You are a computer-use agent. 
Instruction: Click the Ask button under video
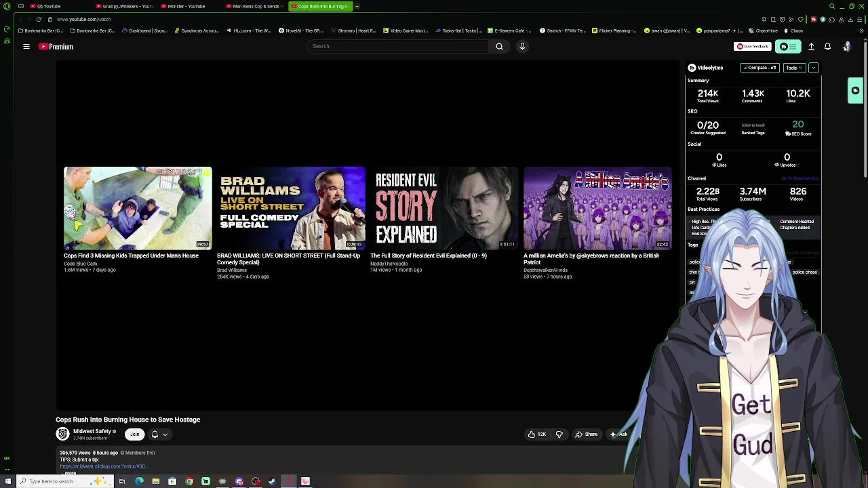tap(619, 434)
